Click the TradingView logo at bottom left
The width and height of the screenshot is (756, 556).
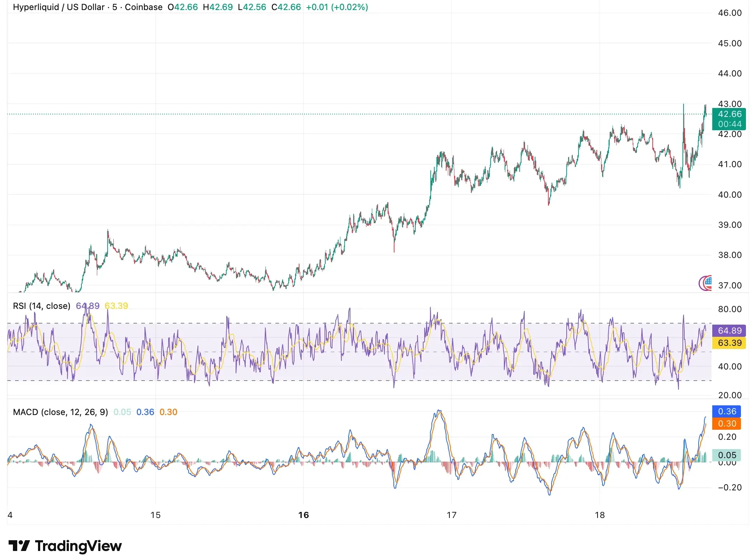65,546
